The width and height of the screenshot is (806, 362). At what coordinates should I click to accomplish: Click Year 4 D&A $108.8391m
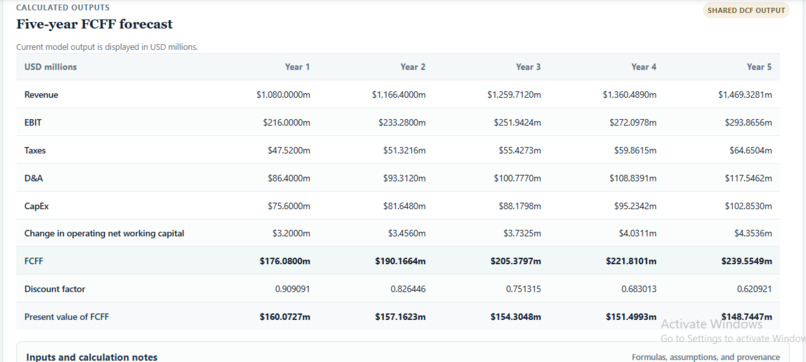click(x=633, y=178)
